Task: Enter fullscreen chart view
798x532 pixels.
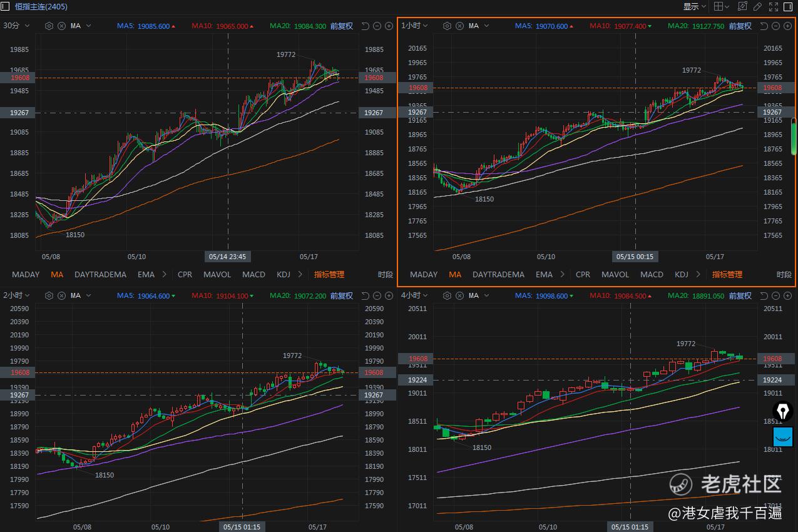Action: 774,6
